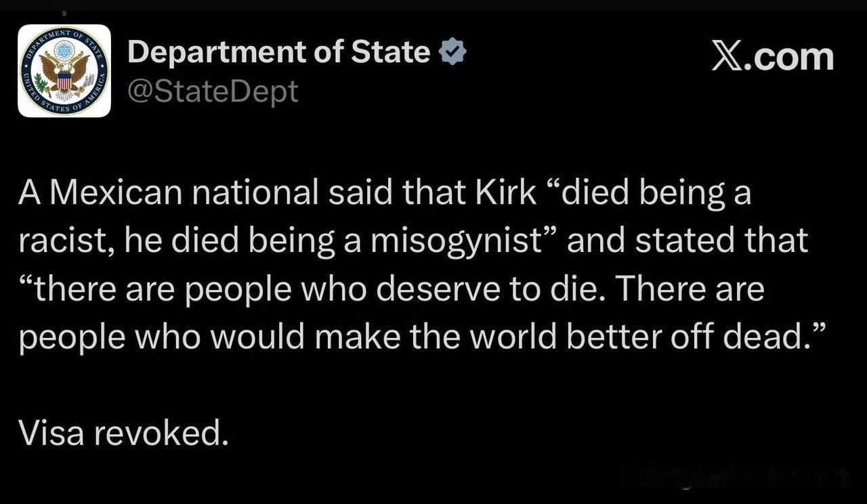The image size is (867, 504).
Task: Click the @StateDept handle
Action: click(x=213, y=91)
